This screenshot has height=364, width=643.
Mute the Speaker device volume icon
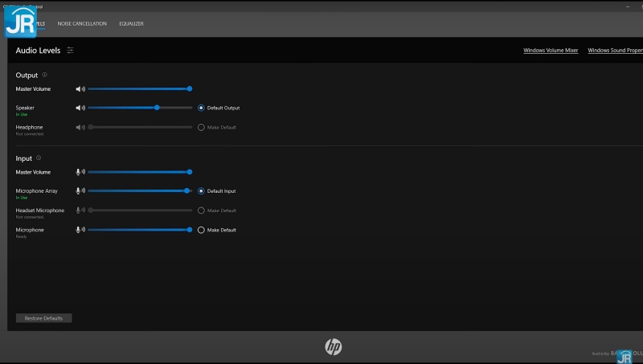pyautogui.click(x=80, y=108)
